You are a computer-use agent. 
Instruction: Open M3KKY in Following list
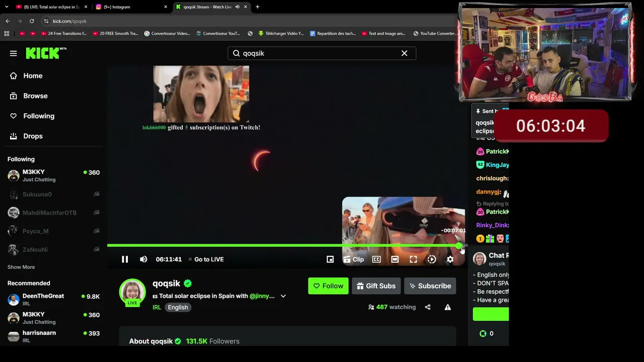point(53,175)
